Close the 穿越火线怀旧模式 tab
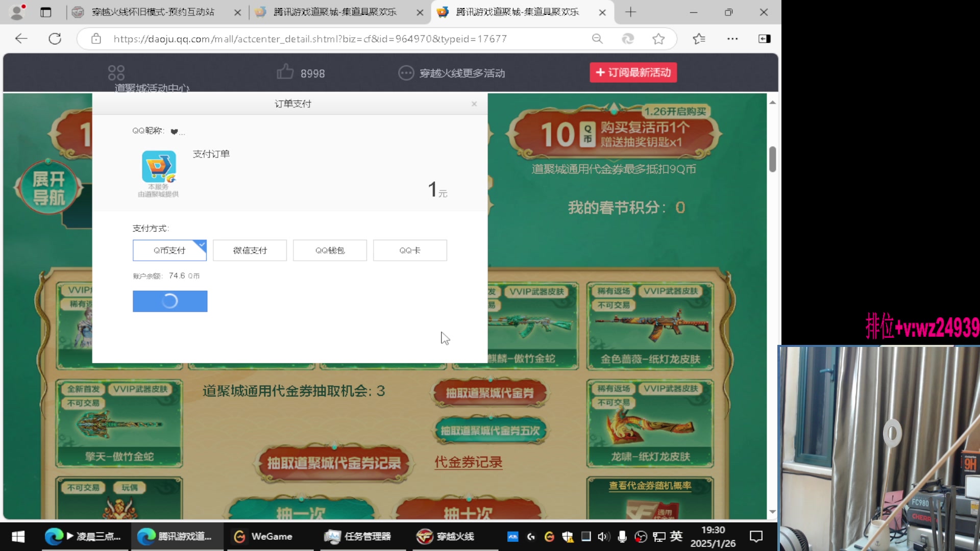This screenshot has height=551, width=980. (237, 12)
